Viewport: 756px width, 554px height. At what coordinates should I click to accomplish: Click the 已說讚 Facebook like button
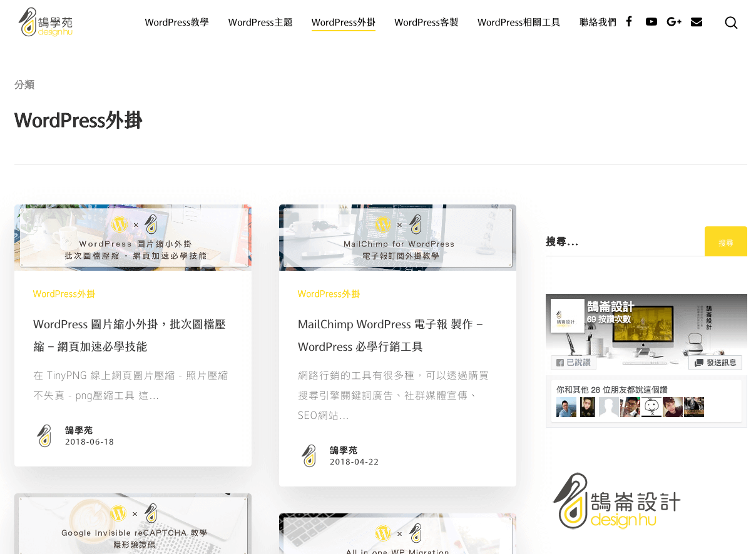(574, 362)
